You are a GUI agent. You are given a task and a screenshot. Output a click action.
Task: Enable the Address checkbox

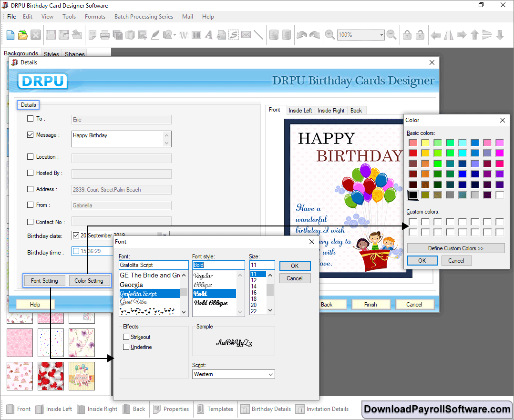[x=30, y=189]
